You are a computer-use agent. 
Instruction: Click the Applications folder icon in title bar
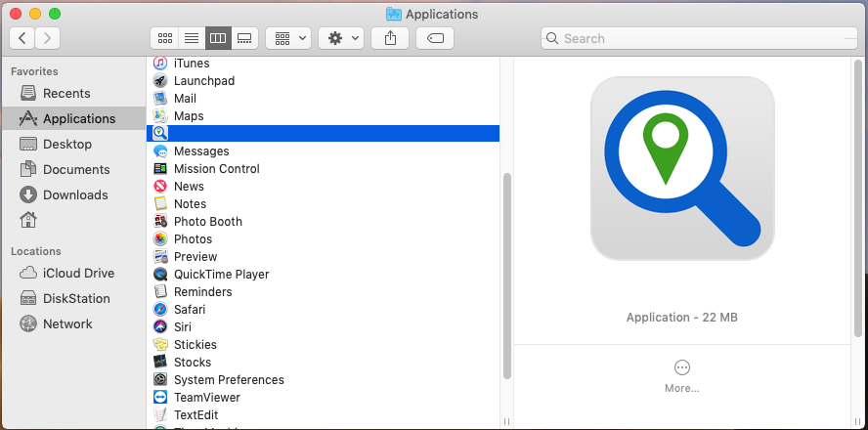[x=394, y=14]
